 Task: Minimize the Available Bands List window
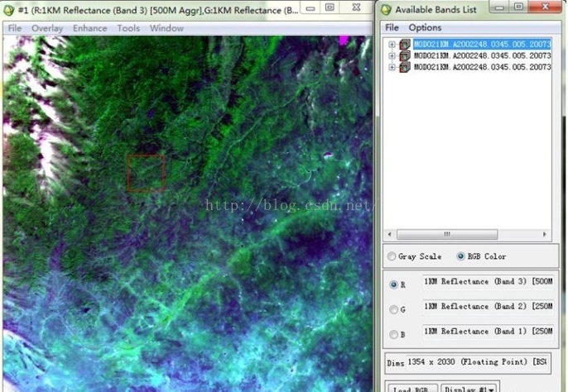[498, 7]
